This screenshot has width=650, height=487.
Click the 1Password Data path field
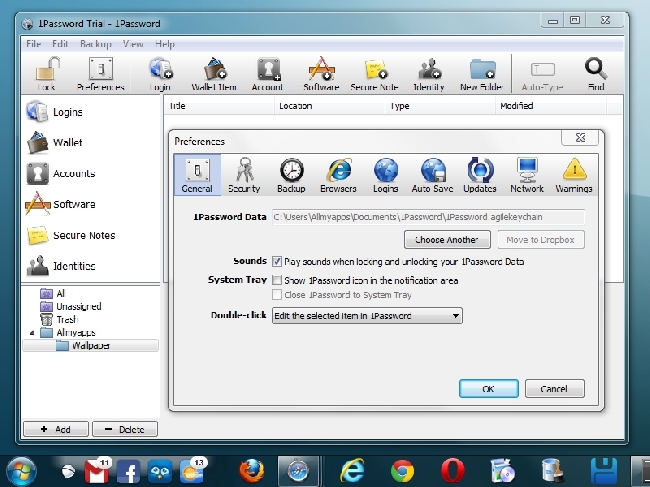pos(428,215)
